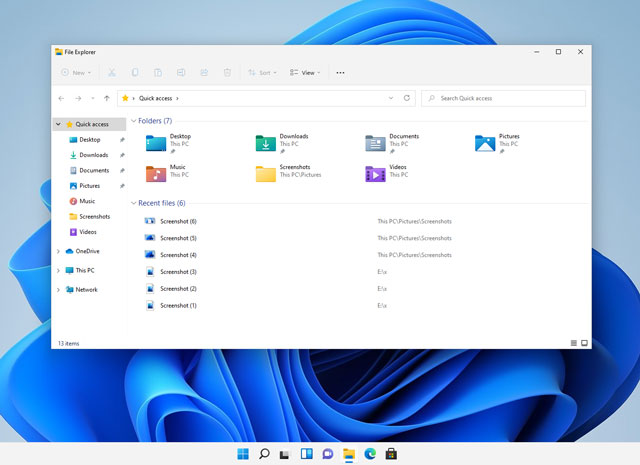
Task: Click the Delete trash icon in toolbar
Action: click(227, 73)
